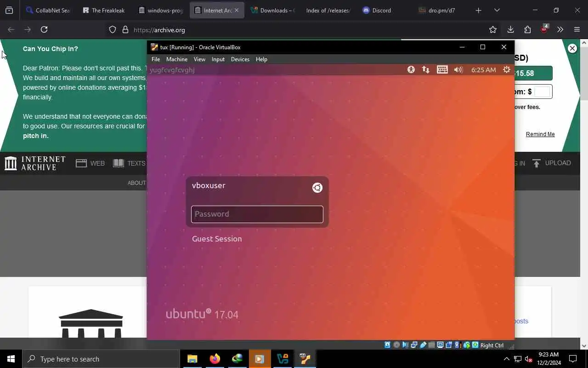Click the vboxuser account name
This screenshot has width=588, height=368.
[x=209, y=185]
